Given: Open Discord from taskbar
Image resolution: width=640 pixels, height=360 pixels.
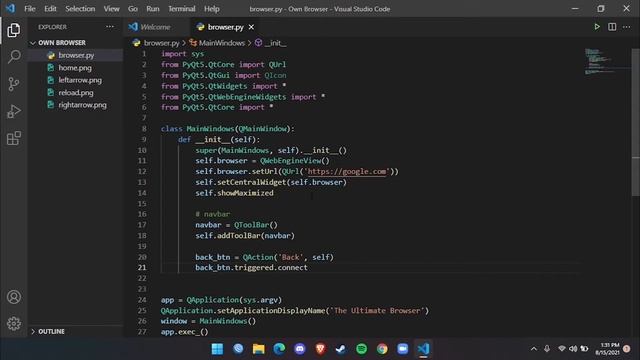Looking at the screenshot, I should pyautogui.click(x=300, y=349).
